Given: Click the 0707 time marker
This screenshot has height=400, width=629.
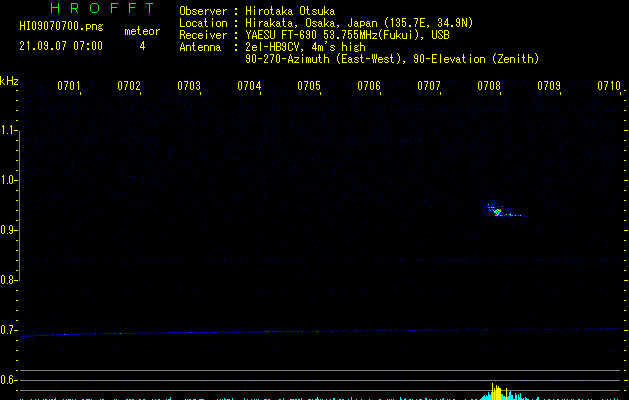Looking at the screenshot, I should pos(428,86).
